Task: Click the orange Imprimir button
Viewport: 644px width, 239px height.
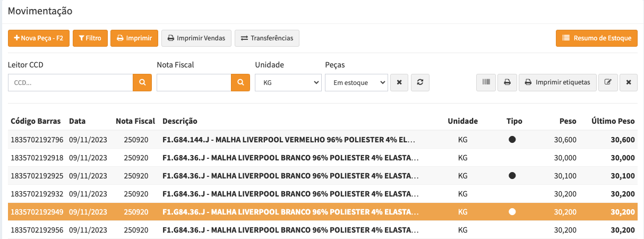Action: coord(134,38)
